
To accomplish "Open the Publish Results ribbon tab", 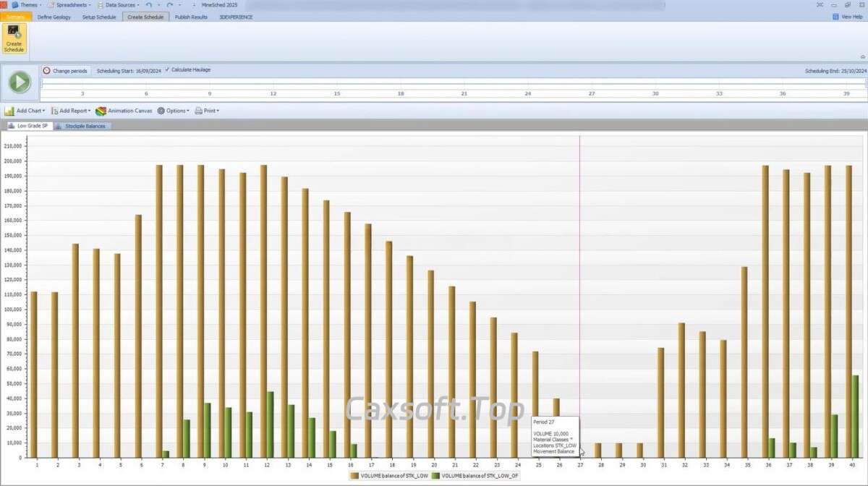I will point(191,17).
